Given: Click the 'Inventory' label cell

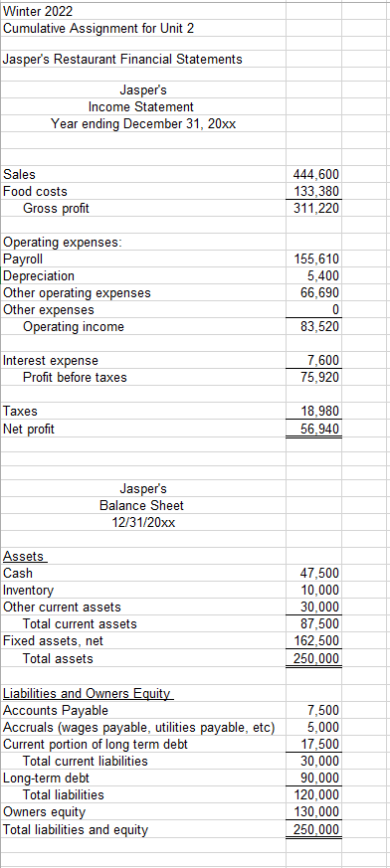Looking at the screenshot, I should click(x=143, y=591).
